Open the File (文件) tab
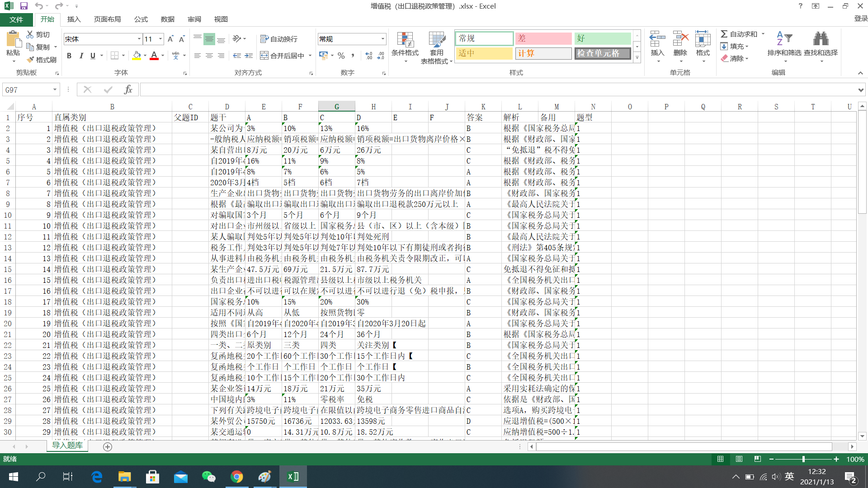This screenshot has height=488, width=868. 16,19
